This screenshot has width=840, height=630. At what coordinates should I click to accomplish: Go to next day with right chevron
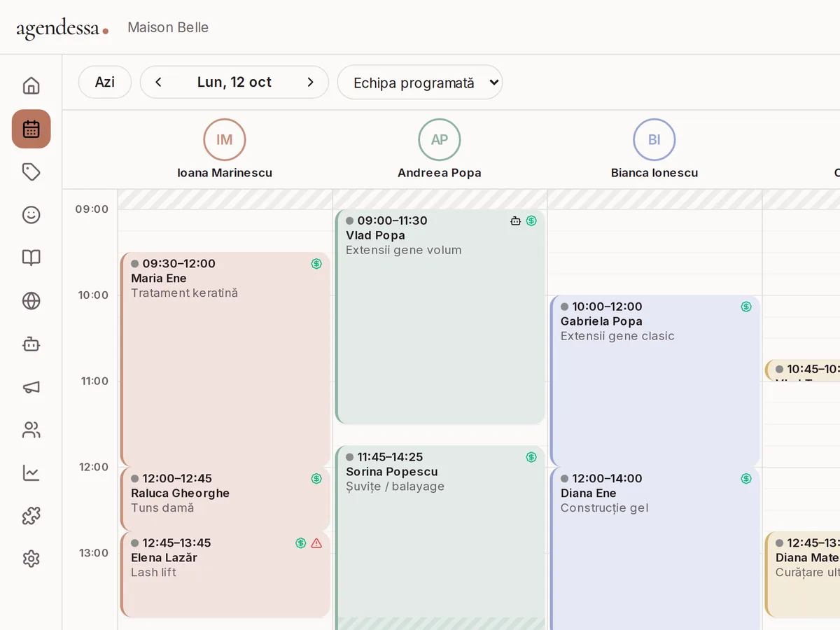tap(311, 83)
